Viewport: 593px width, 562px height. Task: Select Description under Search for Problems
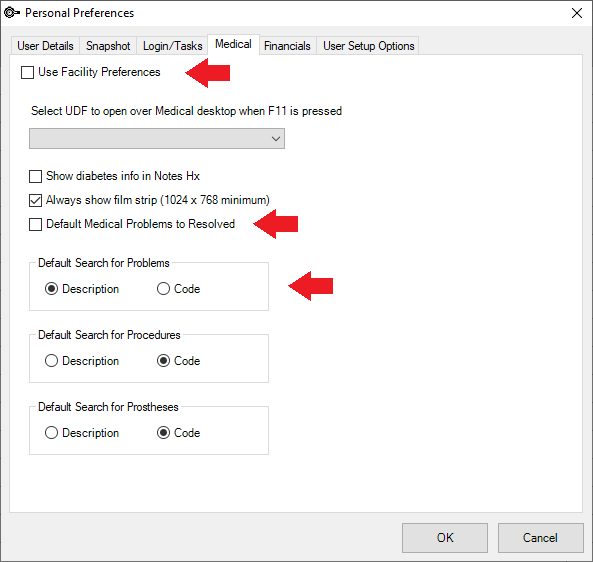coord(51,289)
